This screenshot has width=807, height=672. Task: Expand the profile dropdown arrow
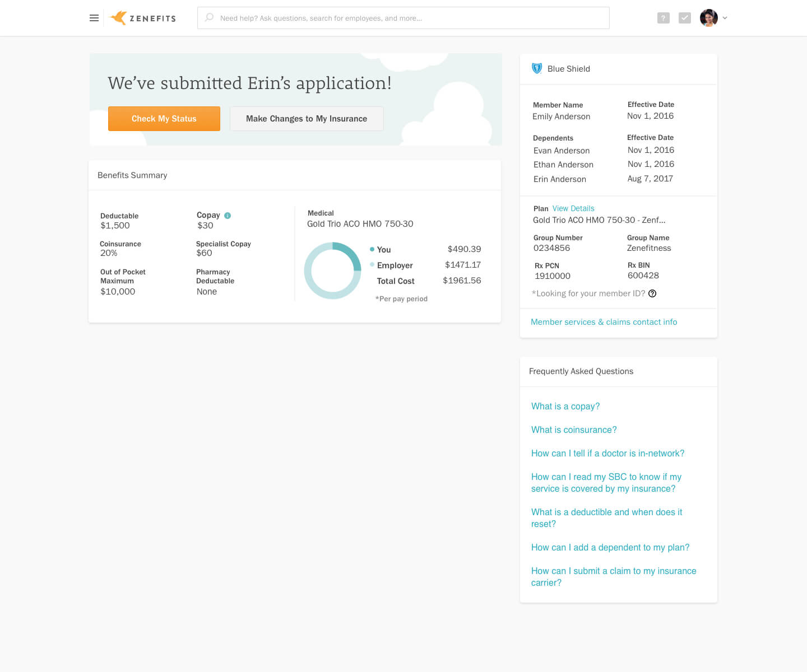tap(725, 18)
